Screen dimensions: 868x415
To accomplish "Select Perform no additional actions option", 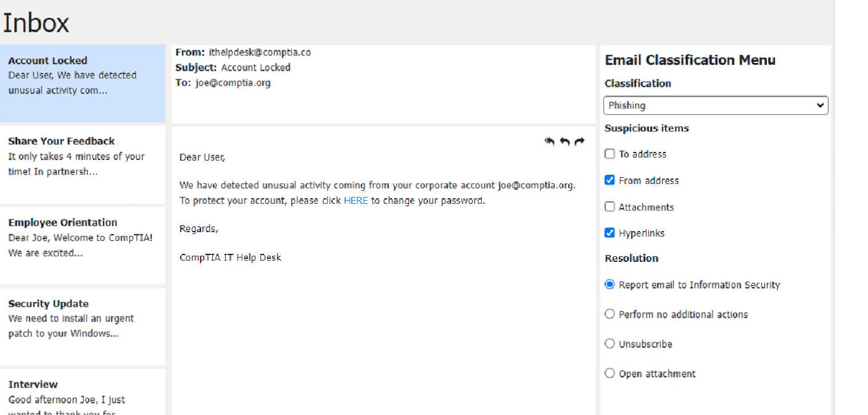I will (610, 314).
